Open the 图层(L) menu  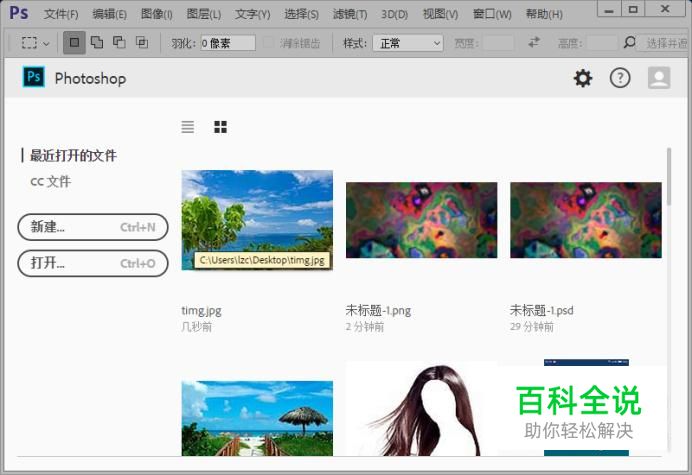[203, 14]
